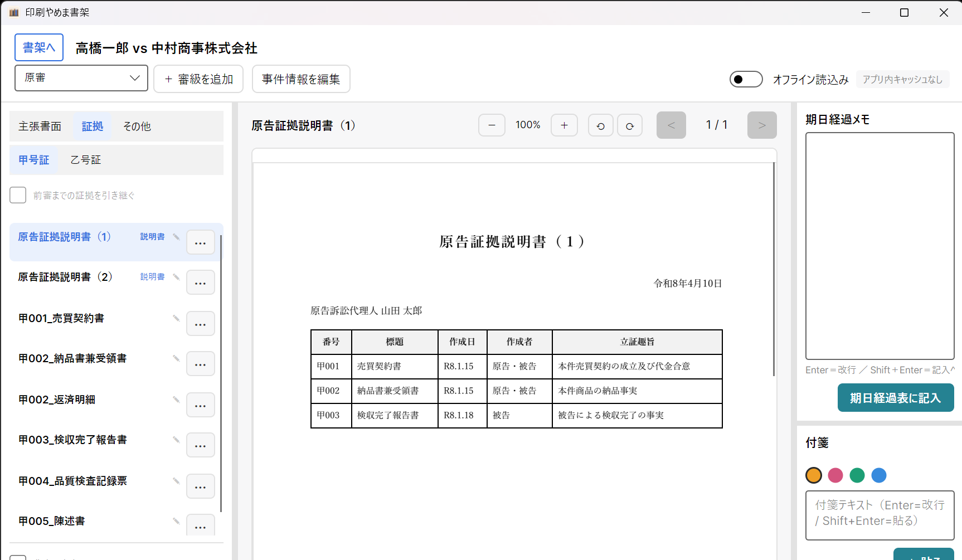Click the pencil icon for 原告証拠説明書（2）

(x=176, y=277)
